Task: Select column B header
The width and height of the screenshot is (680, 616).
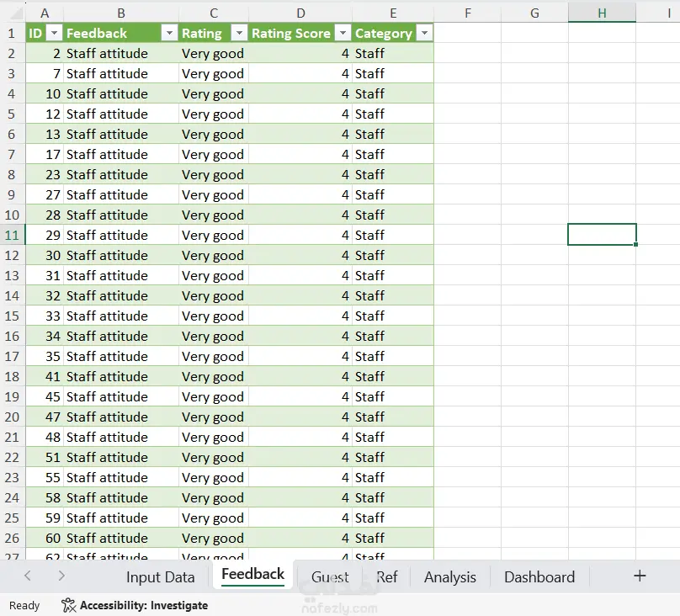Action: pyautogui.click(x=121, y=13)
